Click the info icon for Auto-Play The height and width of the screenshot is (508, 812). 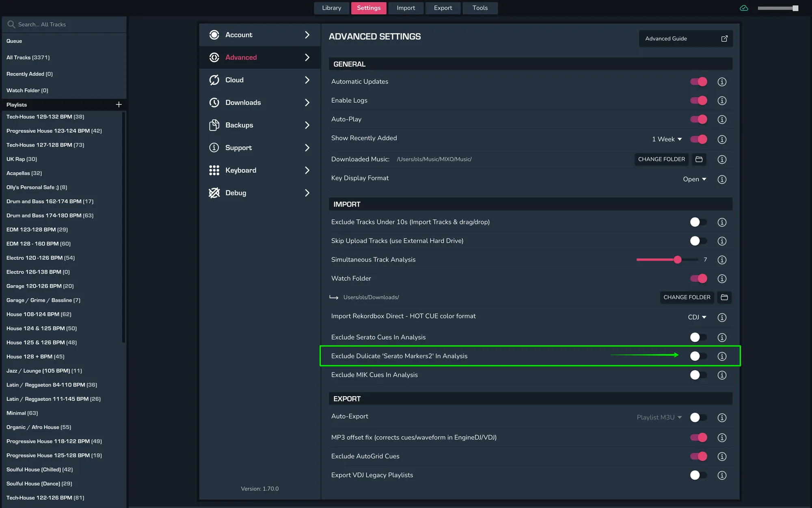click(722, 119)
